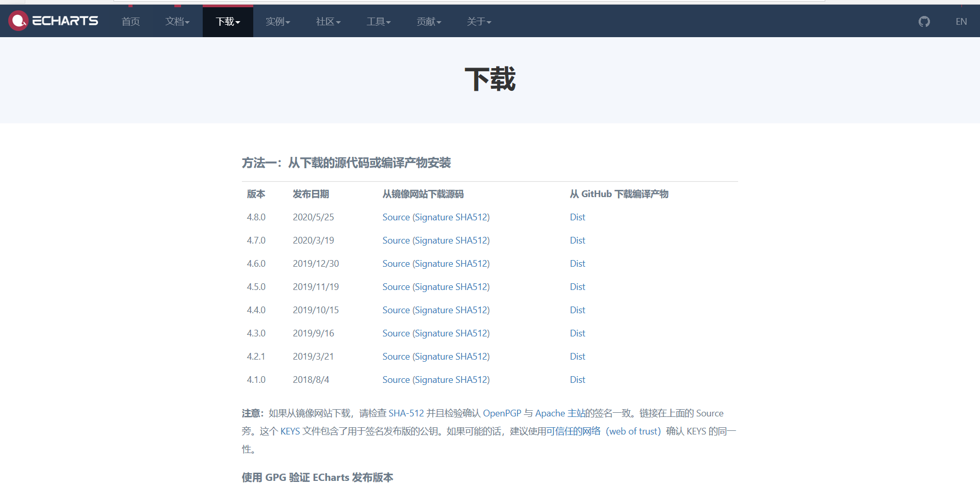The image size is (980, 484).
Task: Expand the 关于 dropdown
Action: pyautogui.click(x=479, y=21)
